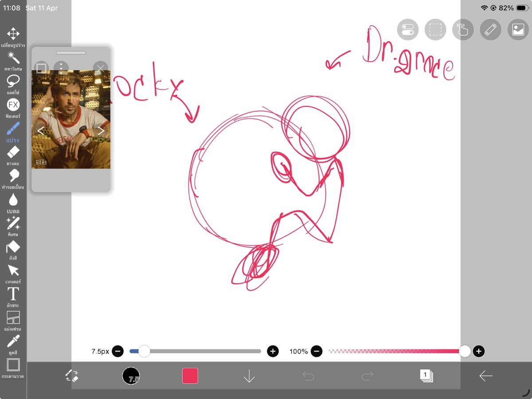Image resolution: width=532 pixels, height=399 pixels.
Task: Show previous reference image
Action: coord(40,130)
